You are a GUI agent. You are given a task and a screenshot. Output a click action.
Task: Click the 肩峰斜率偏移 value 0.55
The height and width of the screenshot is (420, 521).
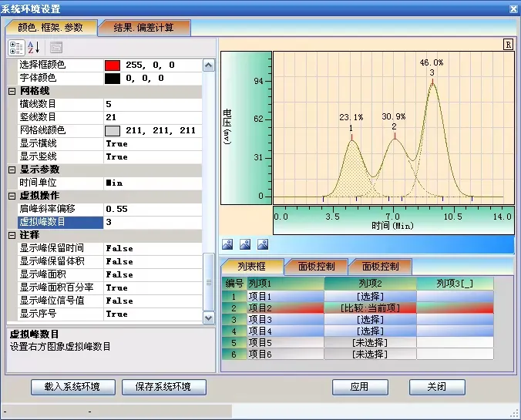[153, 210]
